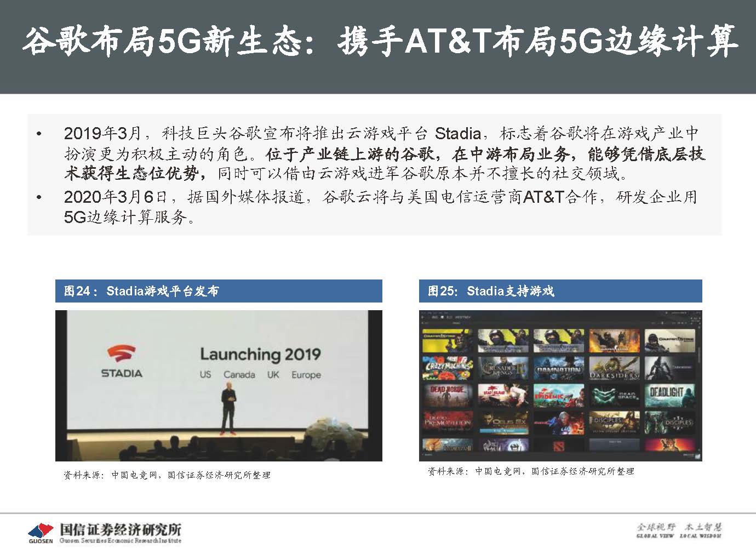This screenshot has width=756, height=559.
Task: Select the Damnation game cover
Action: tap(559, 368)
